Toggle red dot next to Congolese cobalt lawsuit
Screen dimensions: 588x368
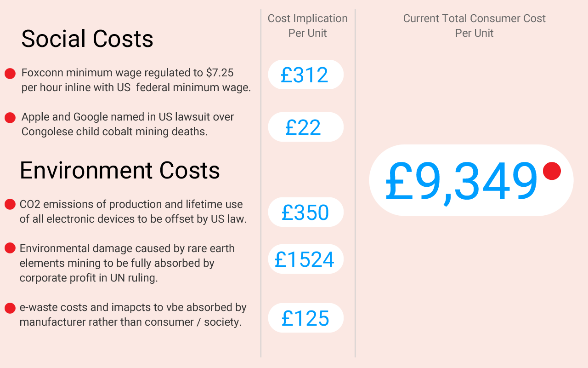pyautogui.click(x=10, y=118)
